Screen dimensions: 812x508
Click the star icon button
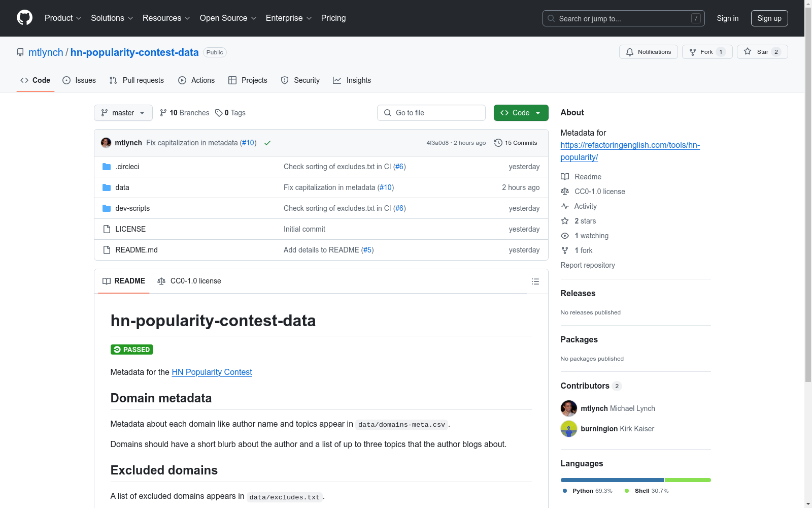[x=762, y=52]
